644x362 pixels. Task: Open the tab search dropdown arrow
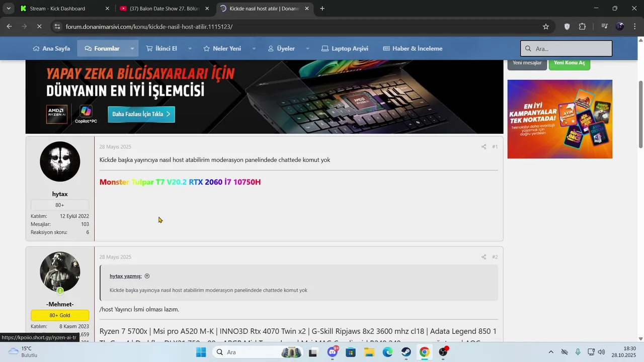9,9
